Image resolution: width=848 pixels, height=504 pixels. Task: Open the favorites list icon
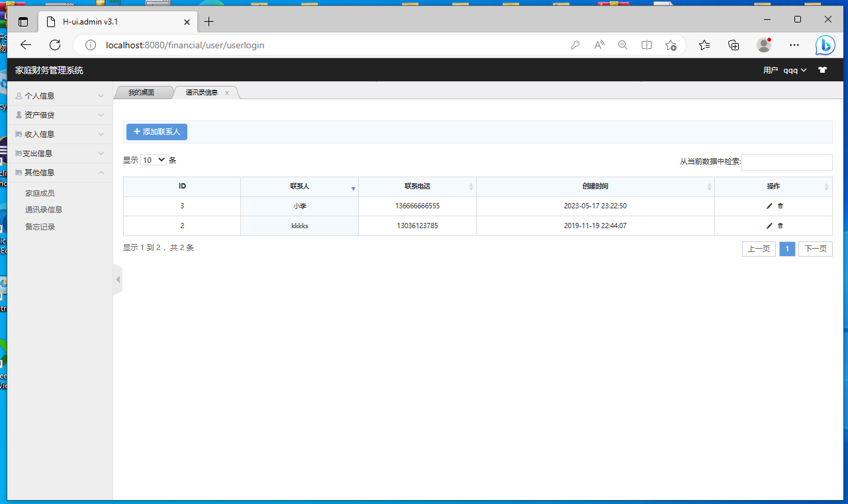[704, 45]
